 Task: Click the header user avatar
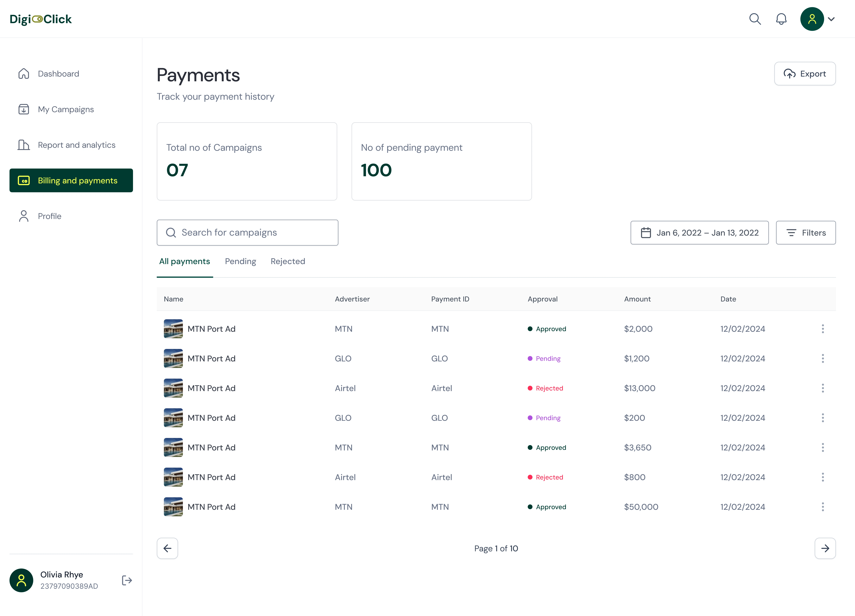pos(812,19)
